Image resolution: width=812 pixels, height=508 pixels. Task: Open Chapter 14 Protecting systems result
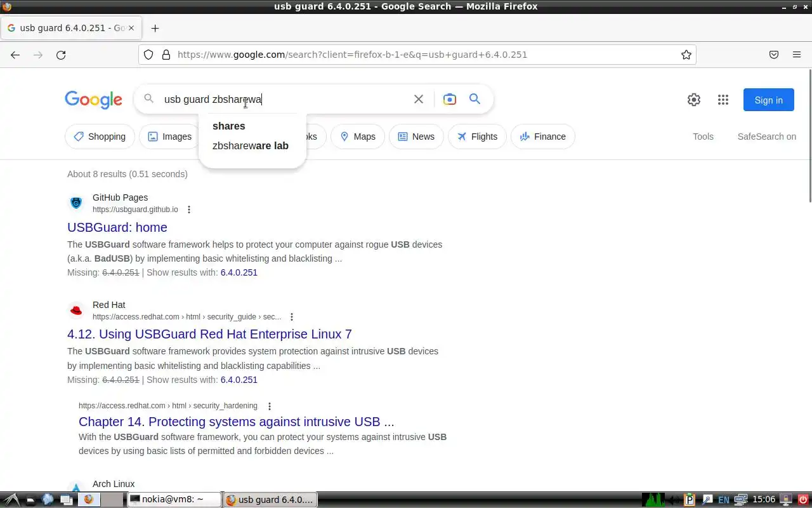[236, 422]
